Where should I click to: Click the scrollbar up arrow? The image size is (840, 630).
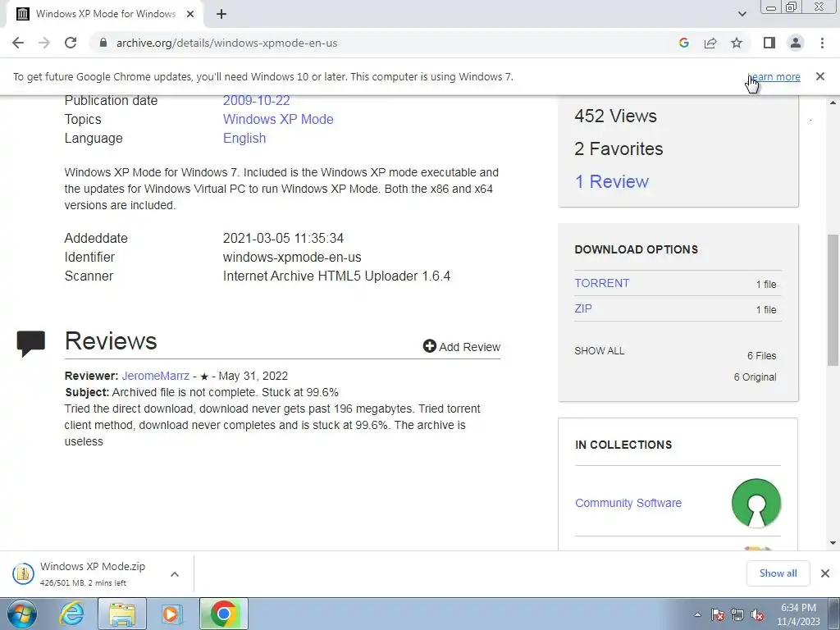pyautogui.click(x=833, y=103)
